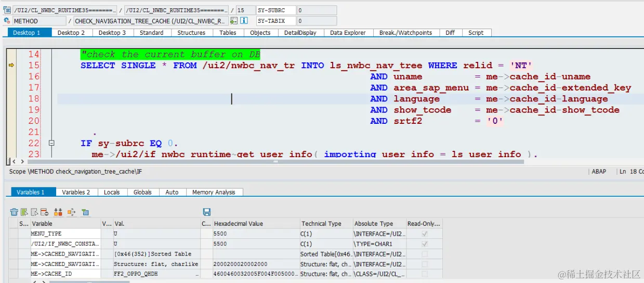The width and height of the screenshot is (644, 283).
Task: Click the yellow current-line arrow at line 15
Action: (11, 65)
